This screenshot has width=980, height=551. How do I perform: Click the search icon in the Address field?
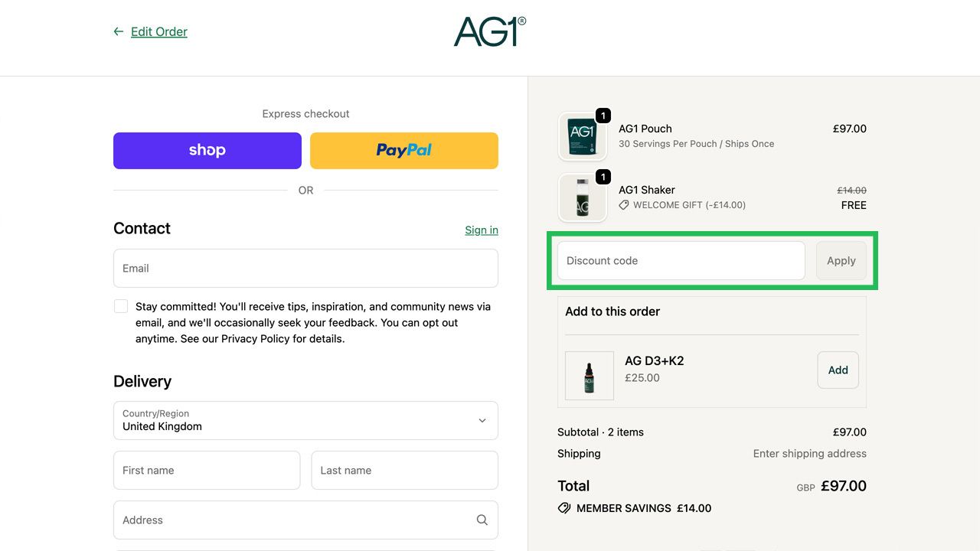tap(482, 519)
